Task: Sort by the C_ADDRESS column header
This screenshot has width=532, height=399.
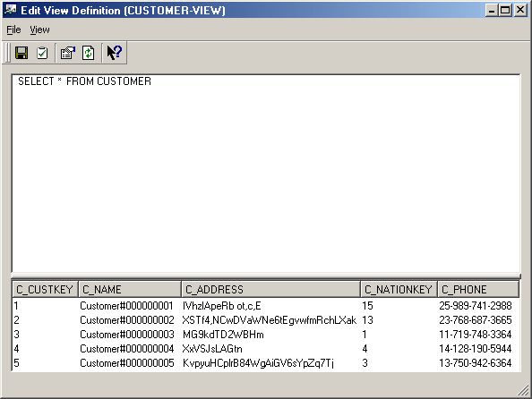Action: [x=270, y=289]
